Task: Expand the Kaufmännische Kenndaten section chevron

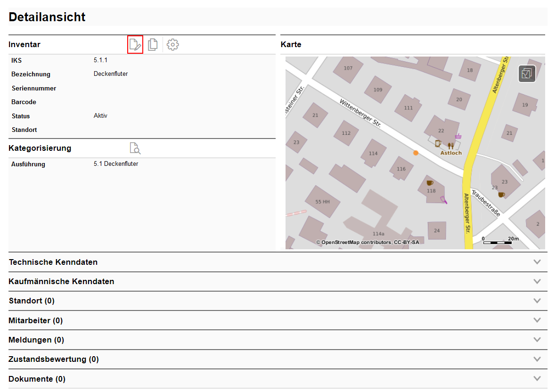Action: point(537,281)
